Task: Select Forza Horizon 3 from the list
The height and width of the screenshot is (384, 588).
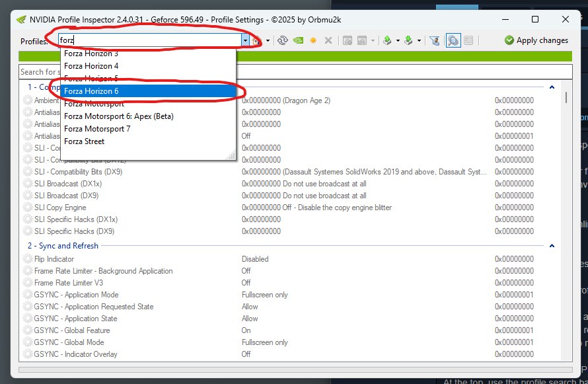Action: tap(148, 54)
